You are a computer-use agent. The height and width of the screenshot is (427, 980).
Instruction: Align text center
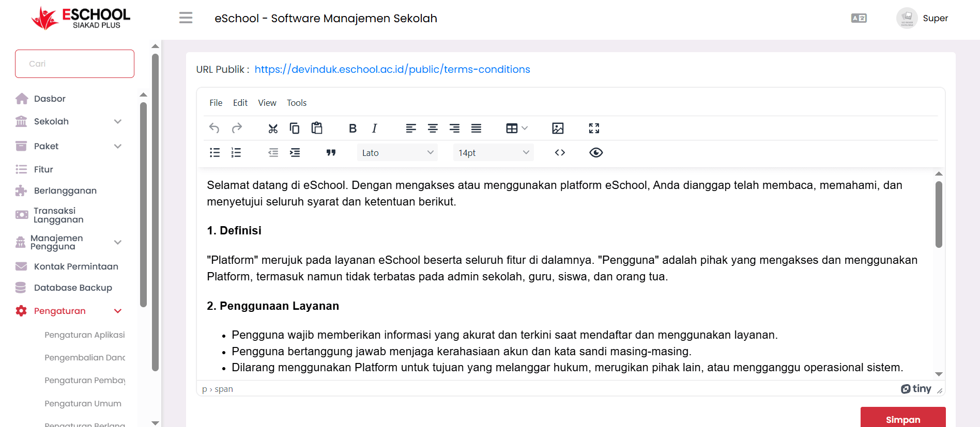coord(433,128)
